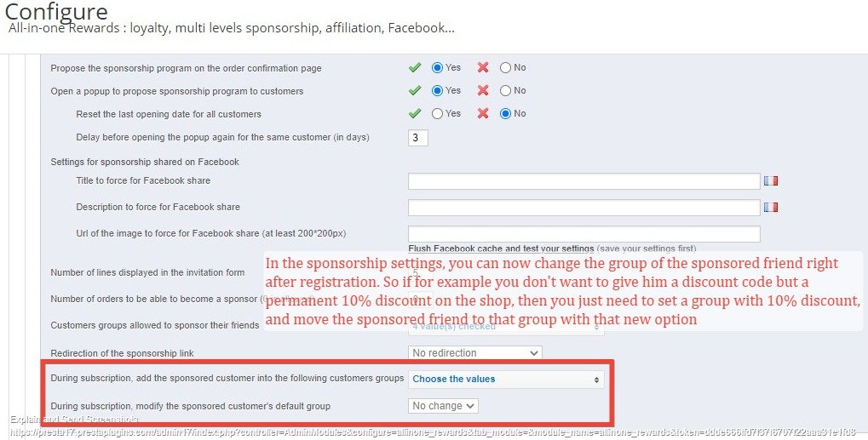Click the language flag next to Facebook title field
868x440 pixels.
point(772,180)
